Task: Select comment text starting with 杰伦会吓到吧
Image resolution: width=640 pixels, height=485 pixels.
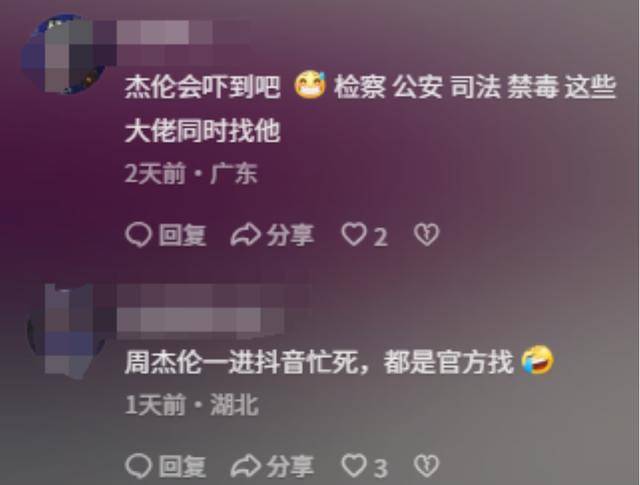Action: click(370, 109)
